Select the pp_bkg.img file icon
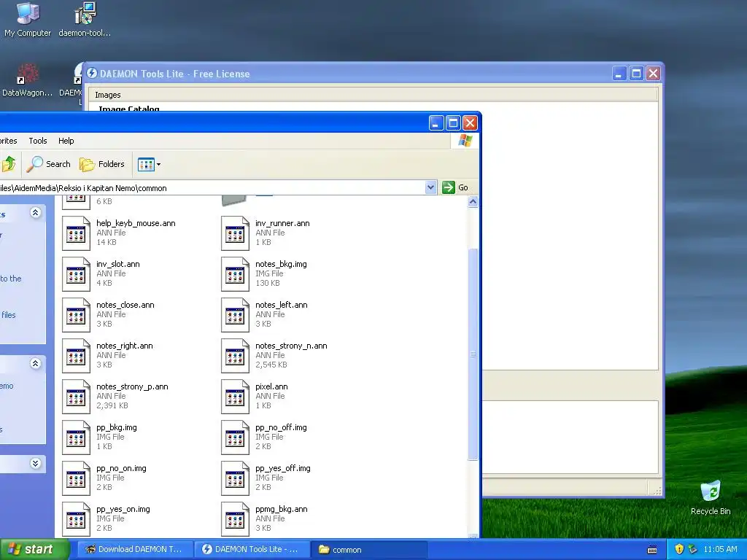The height and width of the screenshot is (560, 747). (76, 438)
